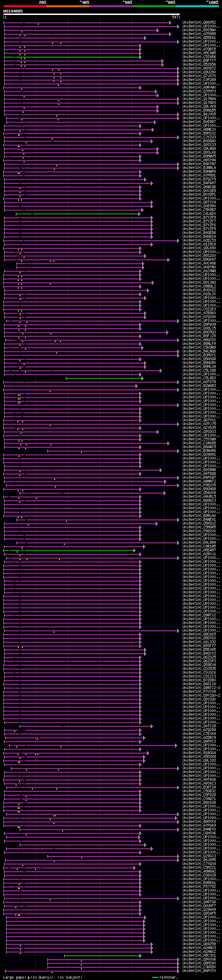222x980 pixels.
Task: Open hit UniRef100_Q5K6X2
Action: [x=199, y=524]
